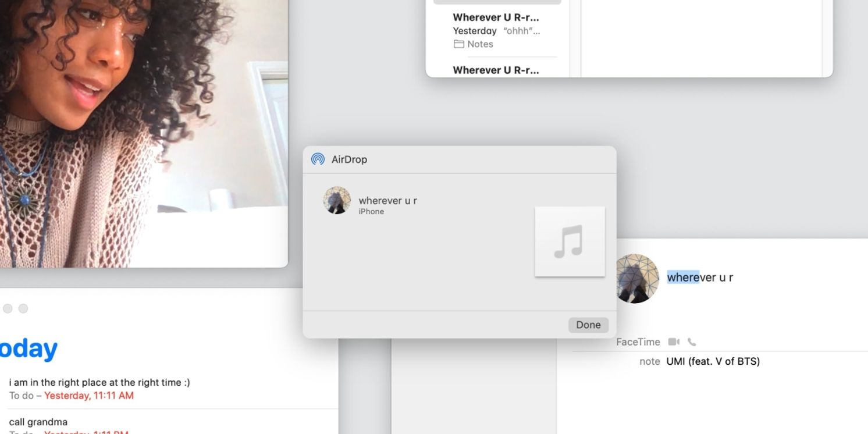Click the highlighted contact name "wherever u r"
The image size is (868, 434).
699,278
